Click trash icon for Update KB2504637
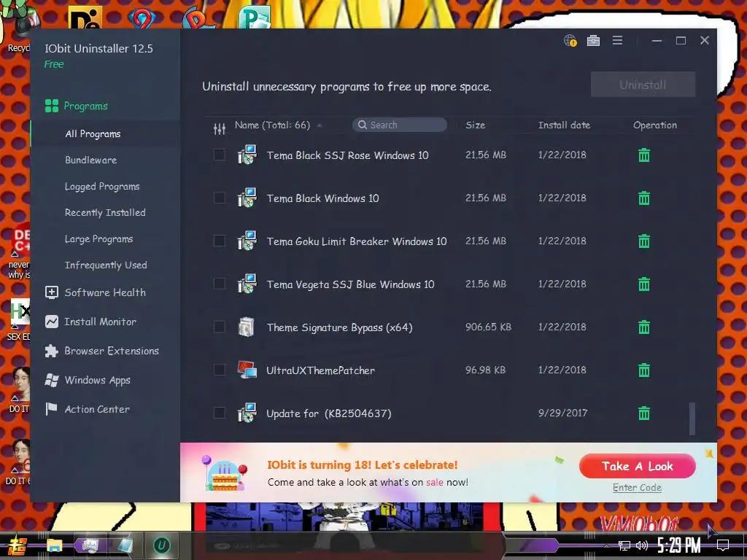This screenshot has width=747, height=560. (643, 413)
